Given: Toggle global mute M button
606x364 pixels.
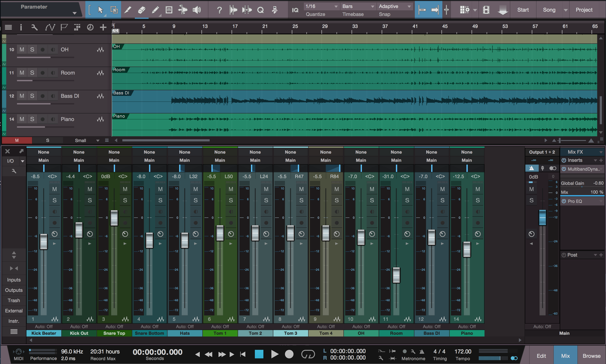Looking at the screenshot, I should coord(17,140).
